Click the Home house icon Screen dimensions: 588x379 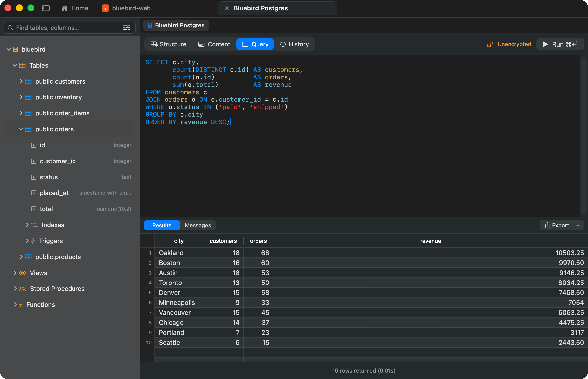[x=64, y=8]
